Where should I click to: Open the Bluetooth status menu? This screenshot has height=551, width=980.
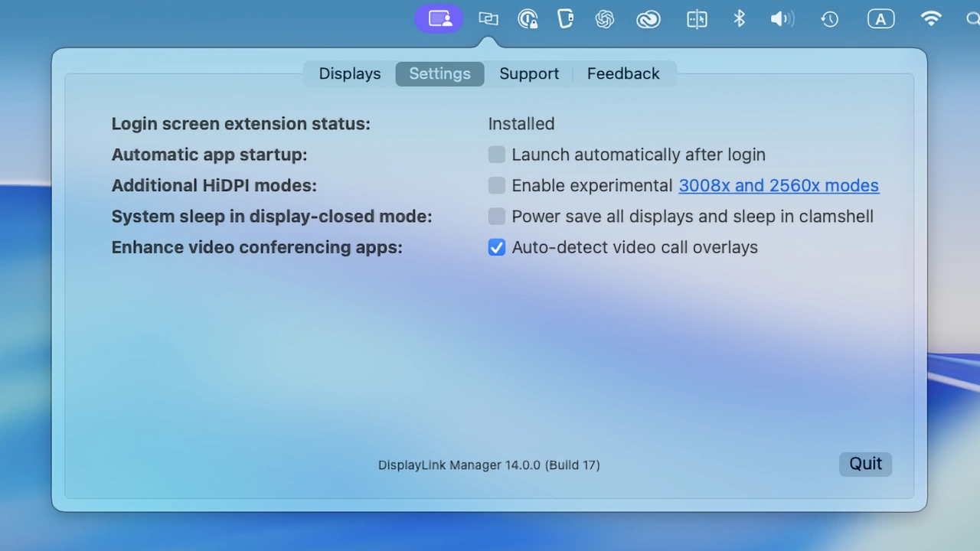tap(739, 18)
